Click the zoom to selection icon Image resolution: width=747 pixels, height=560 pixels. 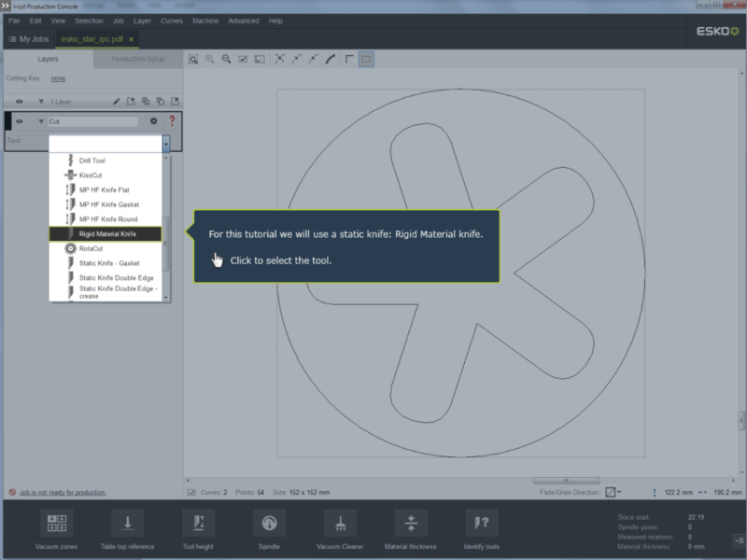click(193, 59)
